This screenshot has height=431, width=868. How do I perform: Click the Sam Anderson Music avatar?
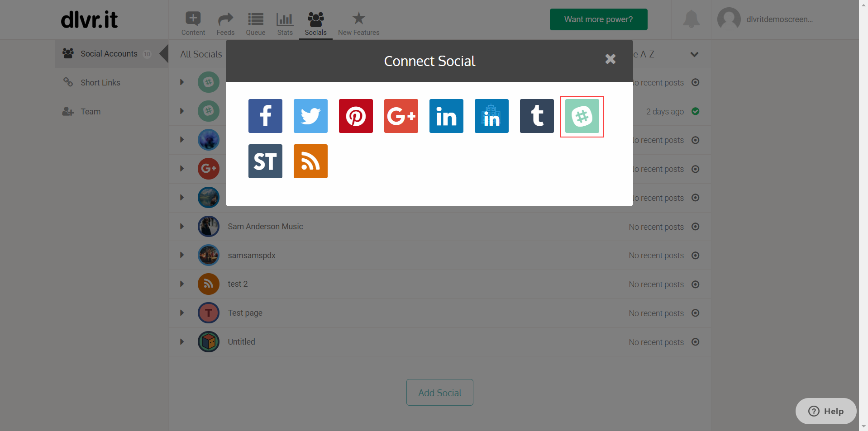[x=209, y=227]
